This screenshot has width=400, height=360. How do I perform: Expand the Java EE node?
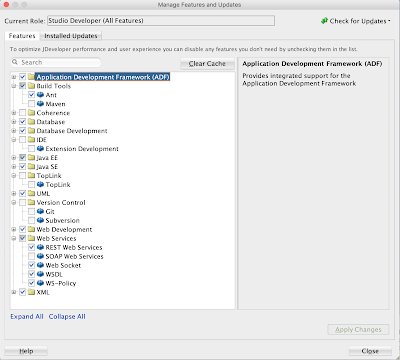(x=14, y=158)
